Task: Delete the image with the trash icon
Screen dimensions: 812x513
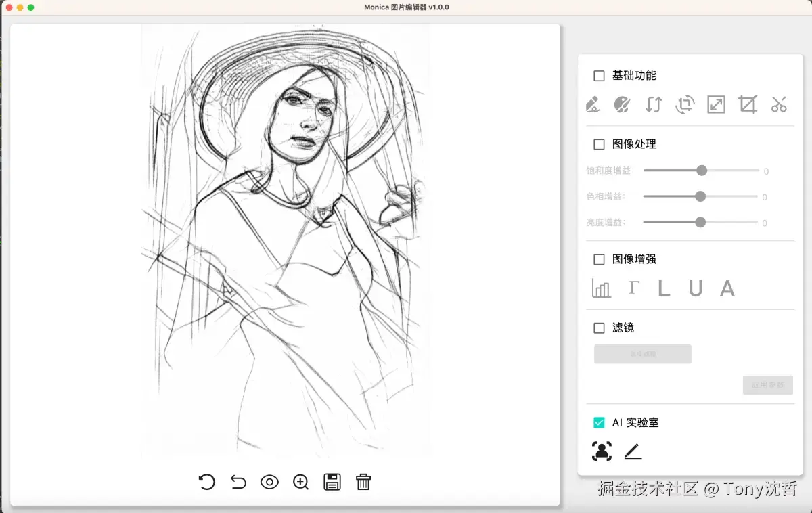Action: coord(363,482)
